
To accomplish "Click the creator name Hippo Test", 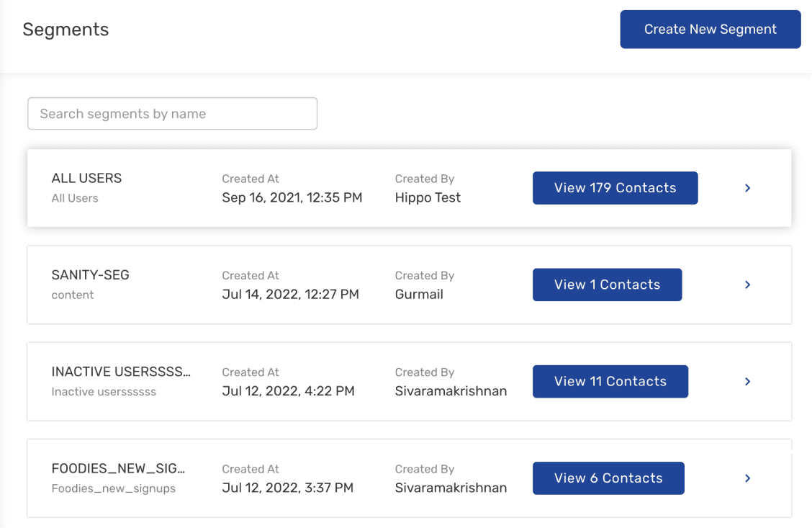I will [x=428, y=198].
